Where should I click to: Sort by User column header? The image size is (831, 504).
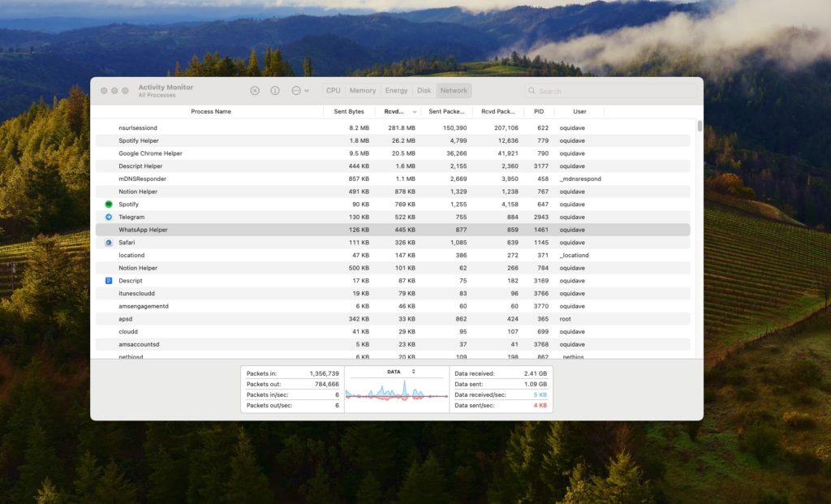579,111
